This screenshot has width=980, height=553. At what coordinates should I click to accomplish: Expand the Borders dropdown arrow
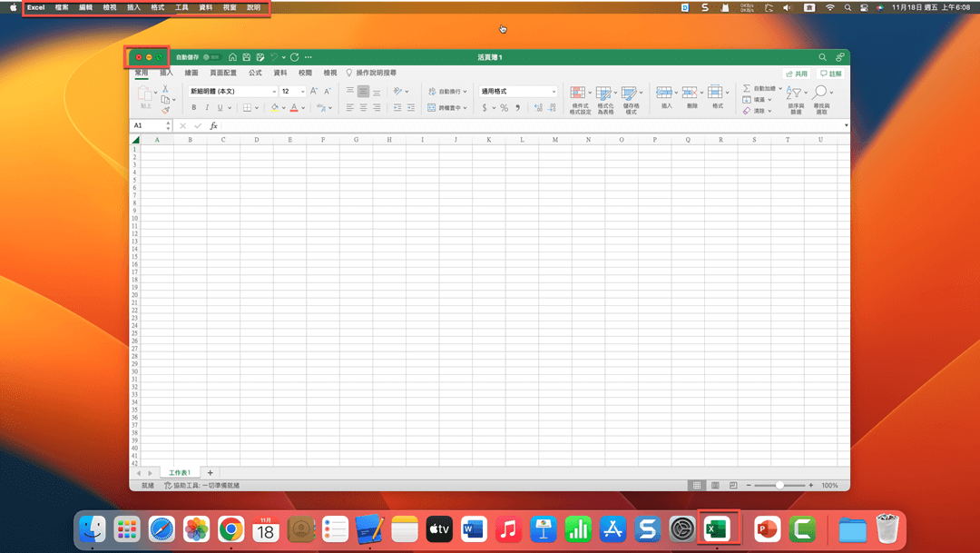tap(256, 107)
